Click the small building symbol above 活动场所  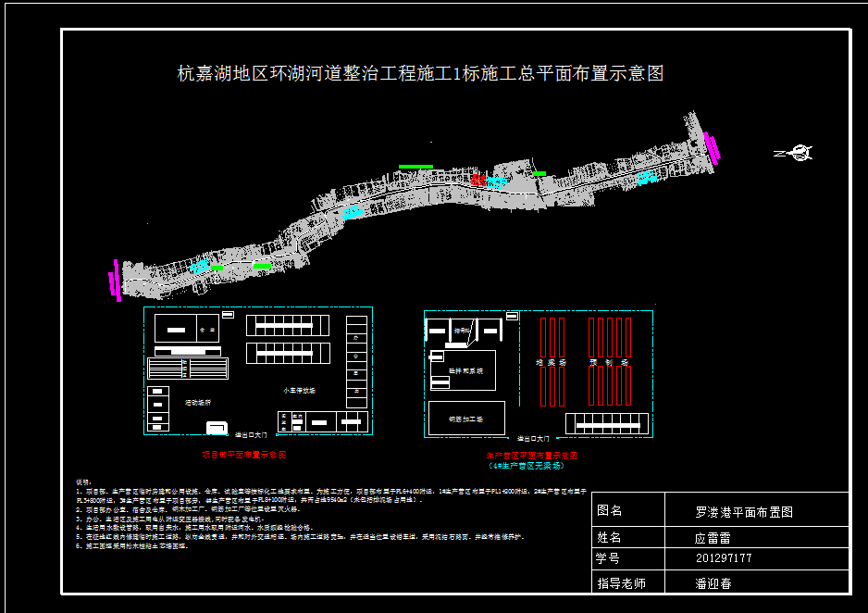(228, 314)
